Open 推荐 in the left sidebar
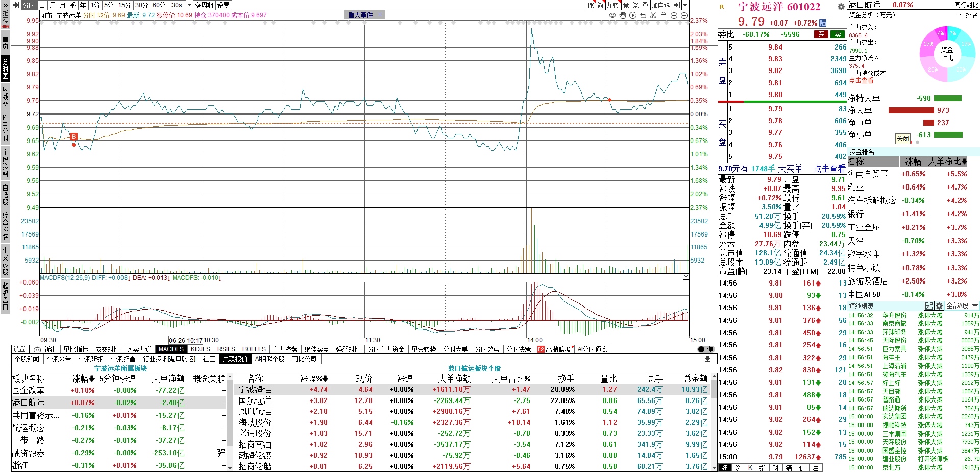Viewport: 980px width, 472px height. 5,19
